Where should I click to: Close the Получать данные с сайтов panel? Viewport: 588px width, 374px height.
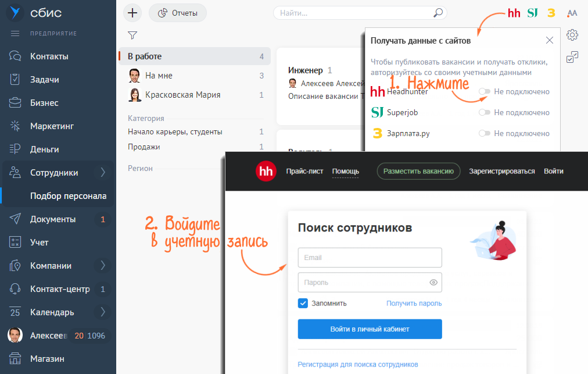[549, 41]
